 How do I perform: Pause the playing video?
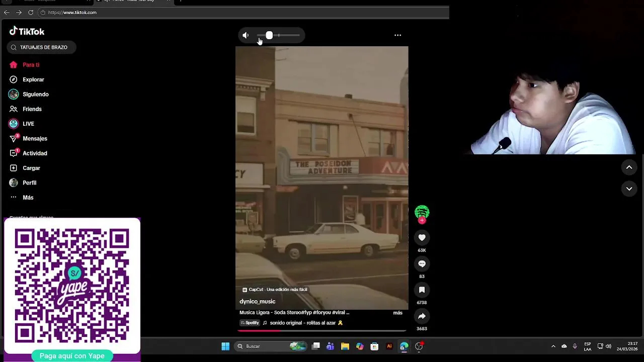[x=321, y=177]
